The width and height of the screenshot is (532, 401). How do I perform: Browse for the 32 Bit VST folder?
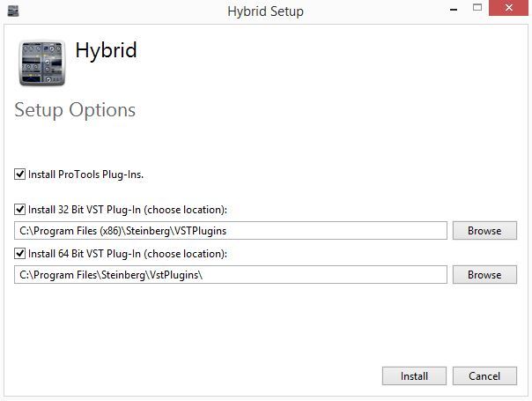(484, 231)
